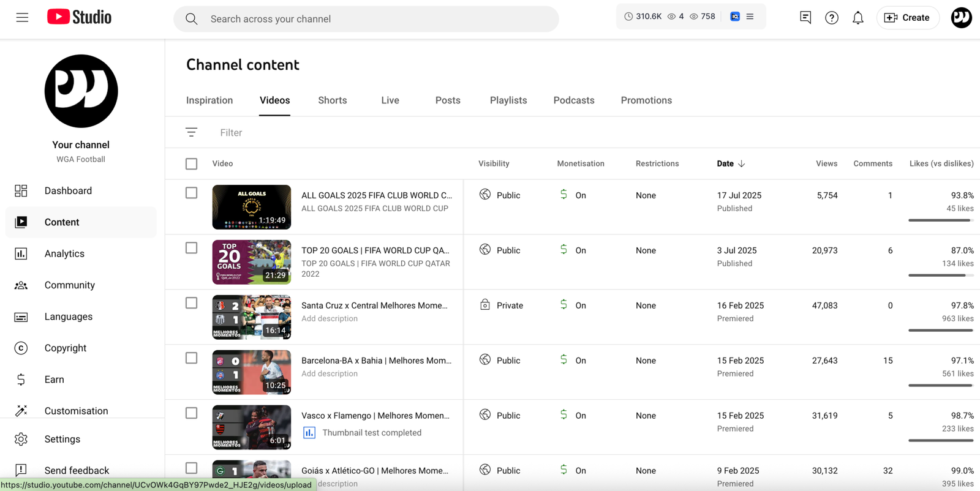Tick the select-all videos checkbox
980x491 pixels.
[191, 163]
